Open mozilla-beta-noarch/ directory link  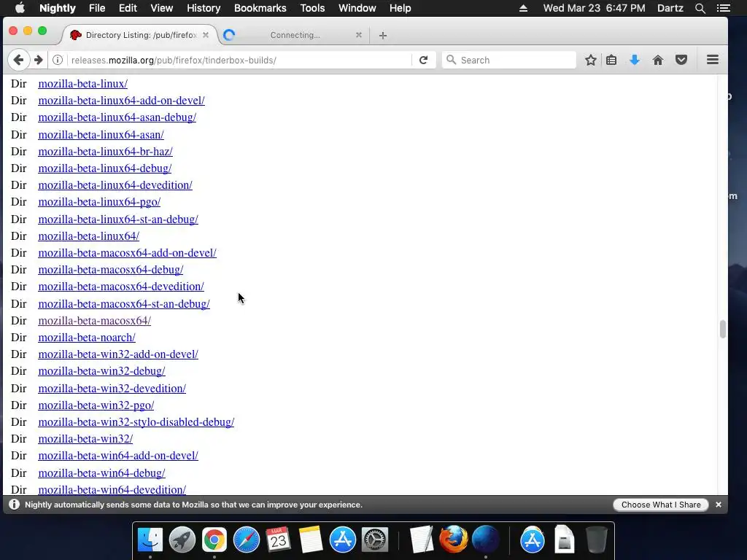point(87,337)
